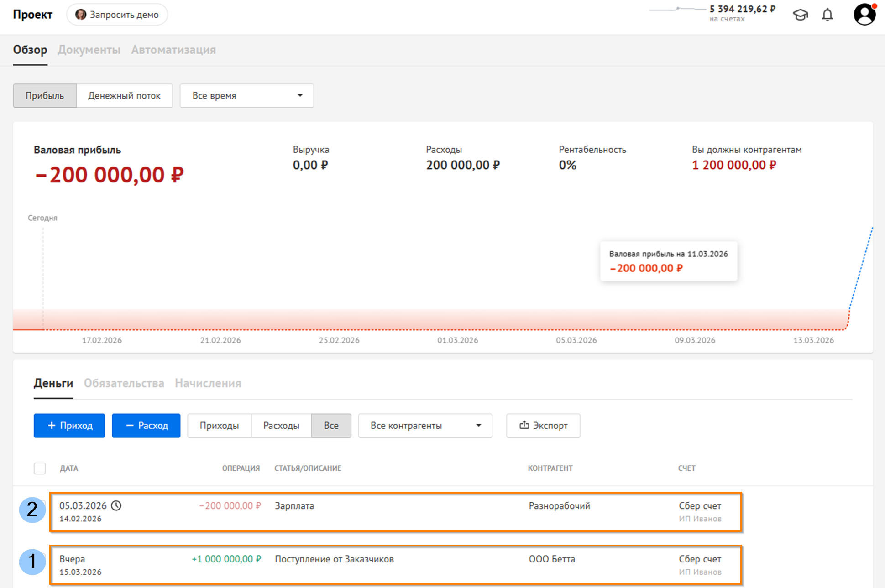Click the Экспорт button with the share icon
Image resolution: width=885 pixels, height=588 pixels.
click(543, 426)
